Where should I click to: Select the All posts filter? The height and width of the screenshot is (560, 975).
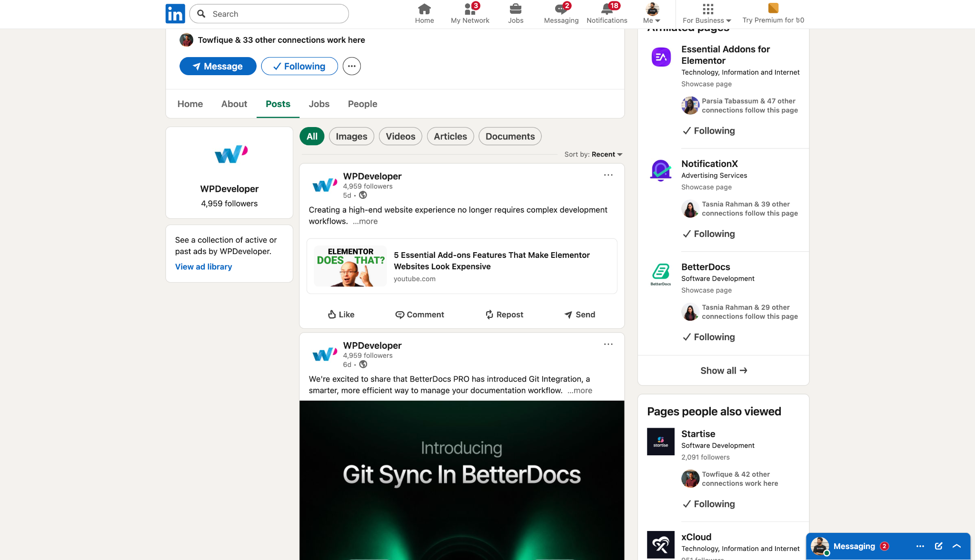312,137
